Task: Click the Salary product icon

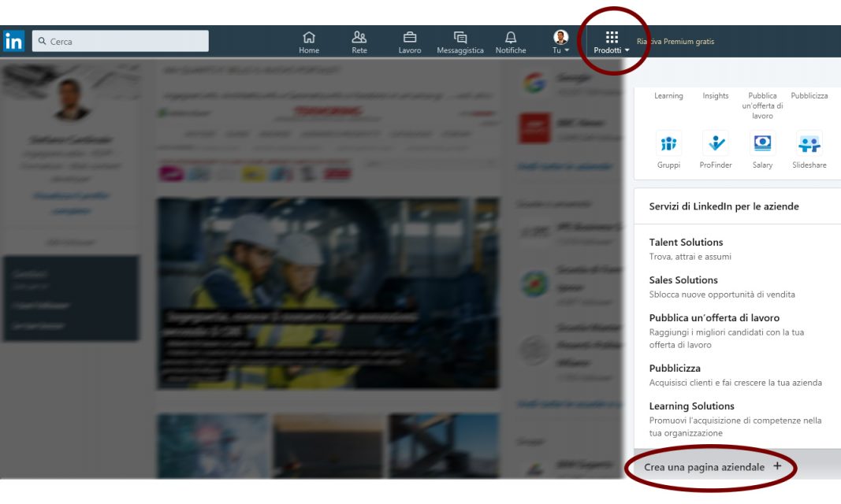Action: tap(762, 144)
